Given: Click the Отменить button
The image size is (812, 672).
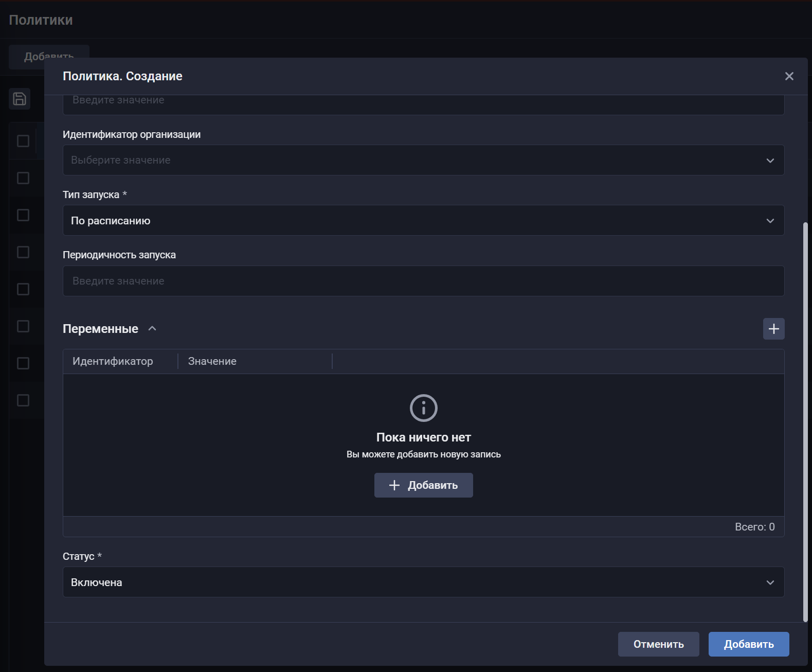Looking at the screenshot, I should pyautogui.click(x=658, y=644).
